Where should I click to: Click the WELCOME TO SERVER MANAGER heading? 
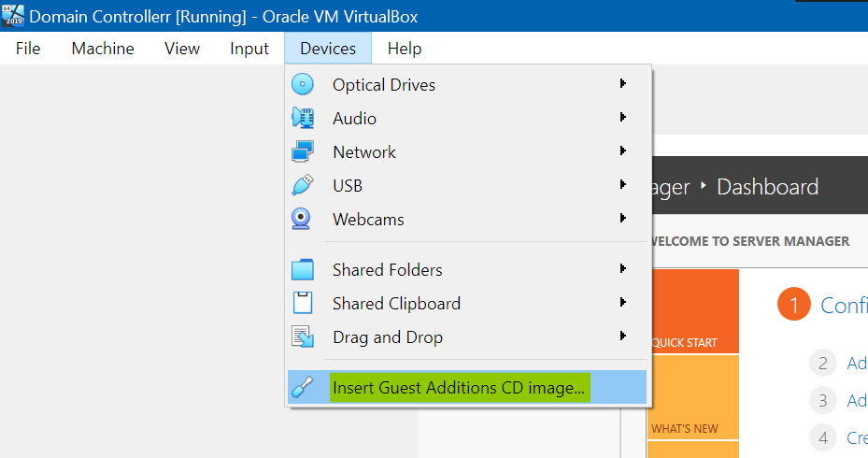(751, 241)
